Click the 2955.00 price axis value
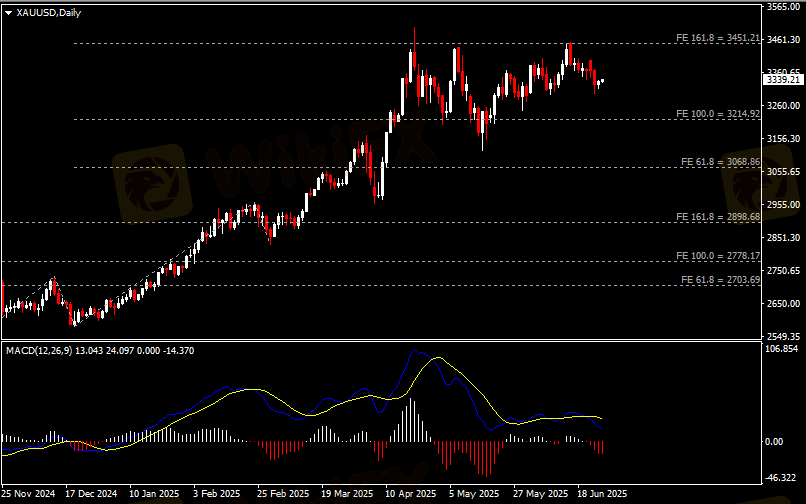 click(x=783, y=204)
